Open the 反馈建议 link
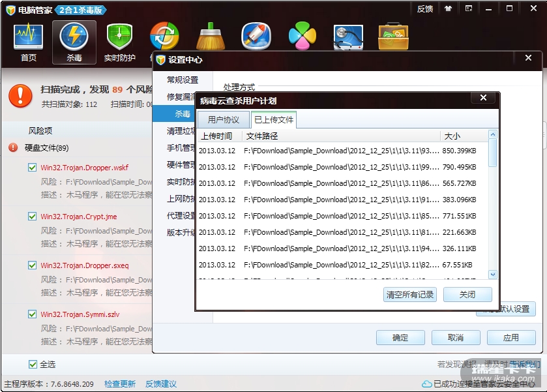 coord(161,384)
